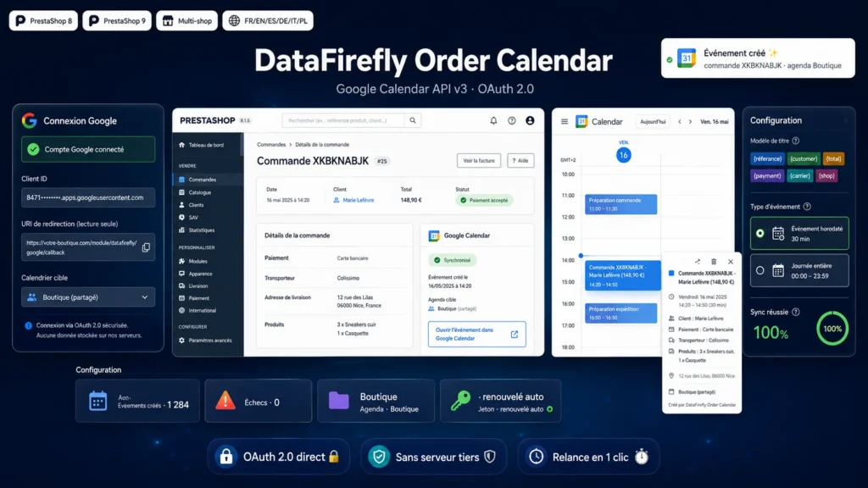
Task: Click the {carrier} title tag
Action: [799, 176]
